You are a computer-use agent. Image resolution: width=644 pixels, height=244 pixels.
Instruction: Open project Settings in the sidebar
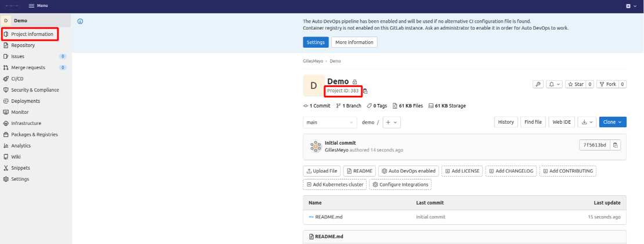20,179
